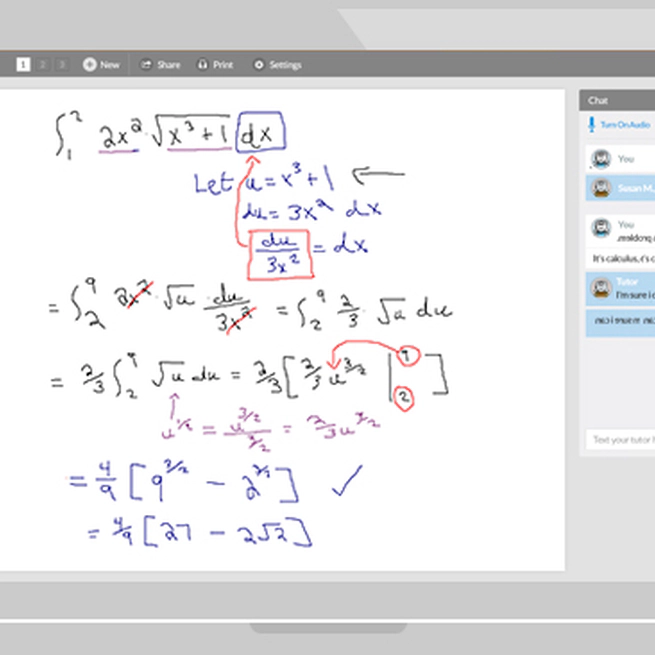Screen dimensions: 655x655
Task: Click the Share icon in toolbar
Action: coord(146,65)
